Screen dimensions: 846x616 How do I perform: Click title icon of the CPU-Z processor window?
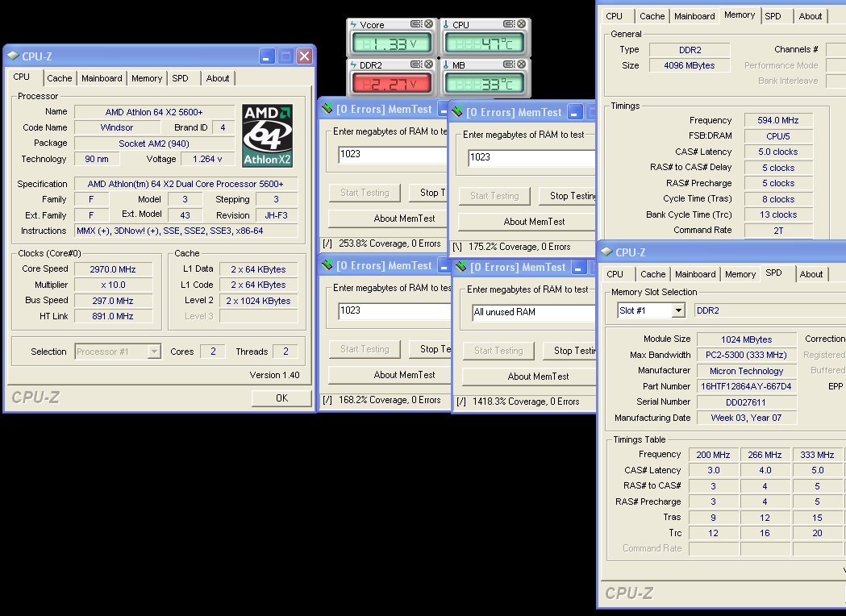(13, 56)
